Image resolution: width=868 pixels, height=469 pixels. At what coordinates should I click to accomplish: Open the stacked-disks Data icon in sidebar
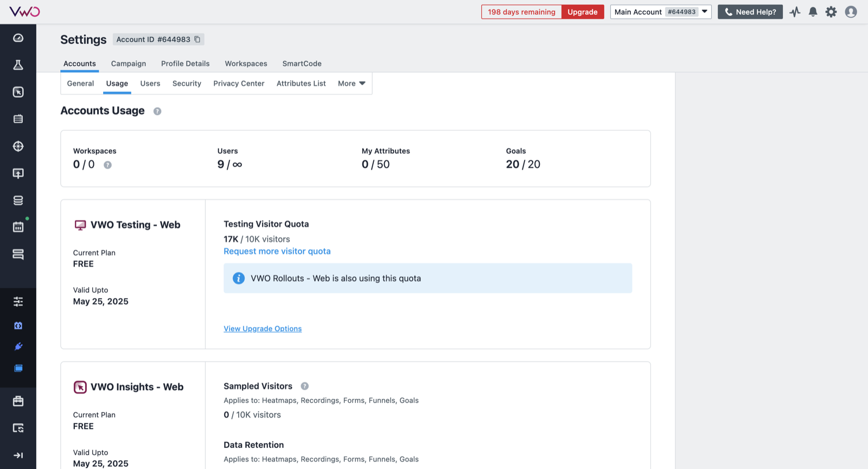pyautogui.click(x=18, y=200)
